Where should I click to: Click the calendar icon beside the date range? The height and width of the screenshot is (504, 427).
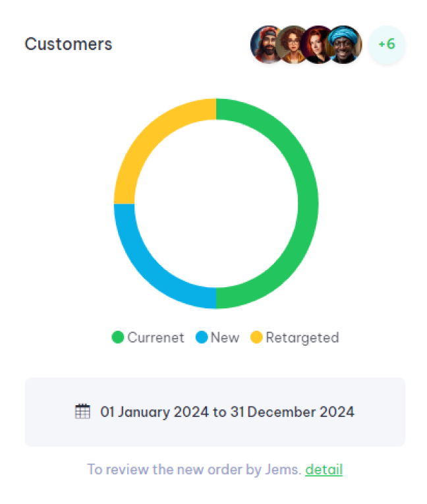pos(82,412)
